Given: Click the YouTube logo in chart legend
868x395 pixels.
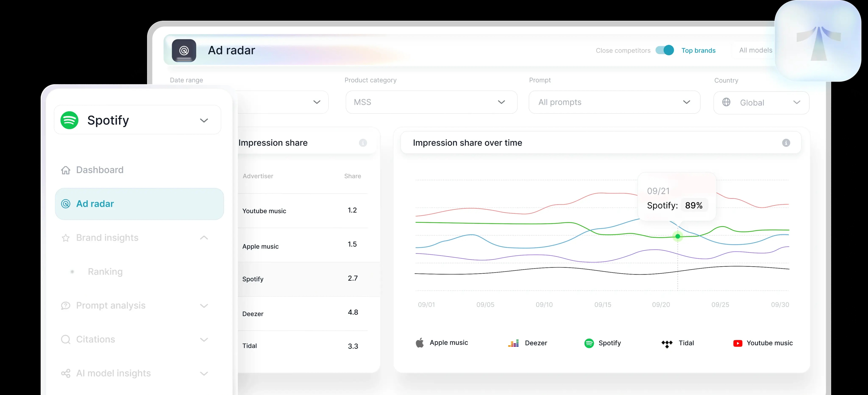Looking at the screenshot, I should coord(738,343).
